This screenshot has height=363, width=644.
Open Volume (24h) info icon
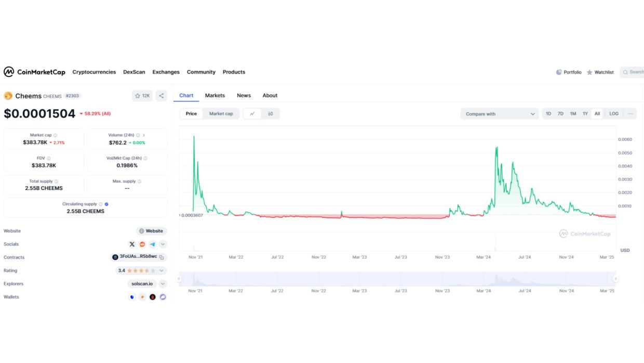(138, 135)
